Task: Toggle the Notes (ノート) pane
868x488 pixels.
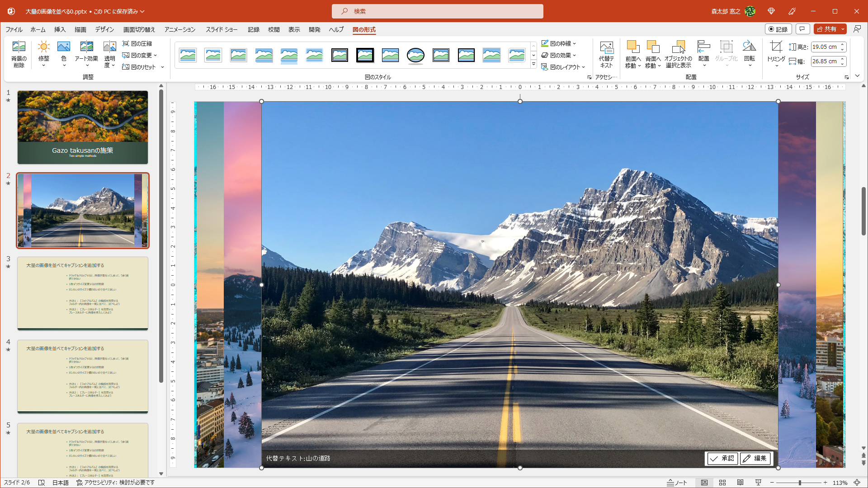Action: [x=677, y=483]
